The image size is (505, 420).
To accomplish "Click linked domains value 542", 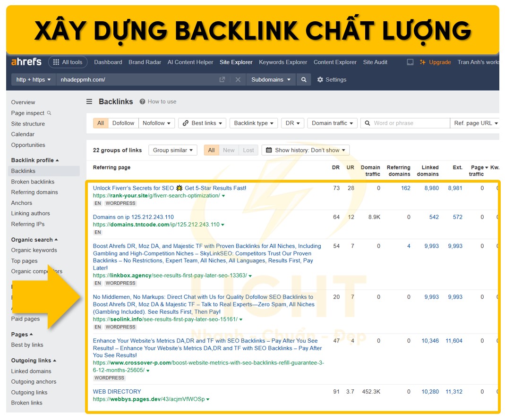I will (x=434, y=217).
